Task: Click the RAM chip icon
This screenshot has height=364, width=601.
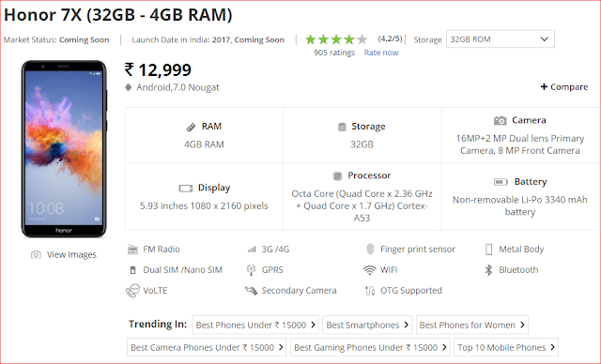Action: tap(191, 127)
